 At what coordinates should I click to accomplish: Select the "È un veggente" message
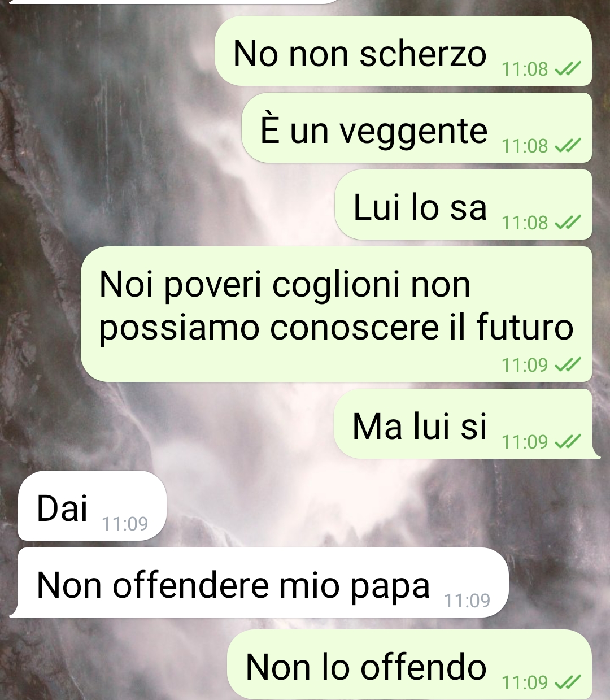[x=417, y=128]
